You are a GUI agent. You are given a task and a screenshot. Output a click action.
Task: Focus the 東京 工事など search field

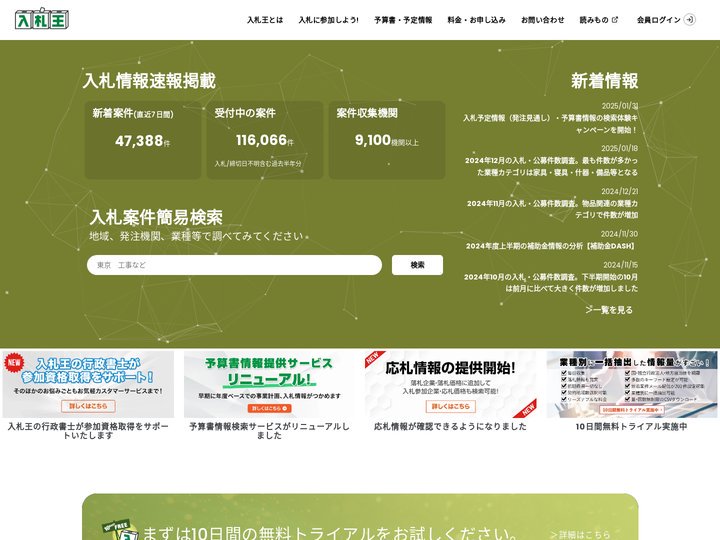(234, 265)
